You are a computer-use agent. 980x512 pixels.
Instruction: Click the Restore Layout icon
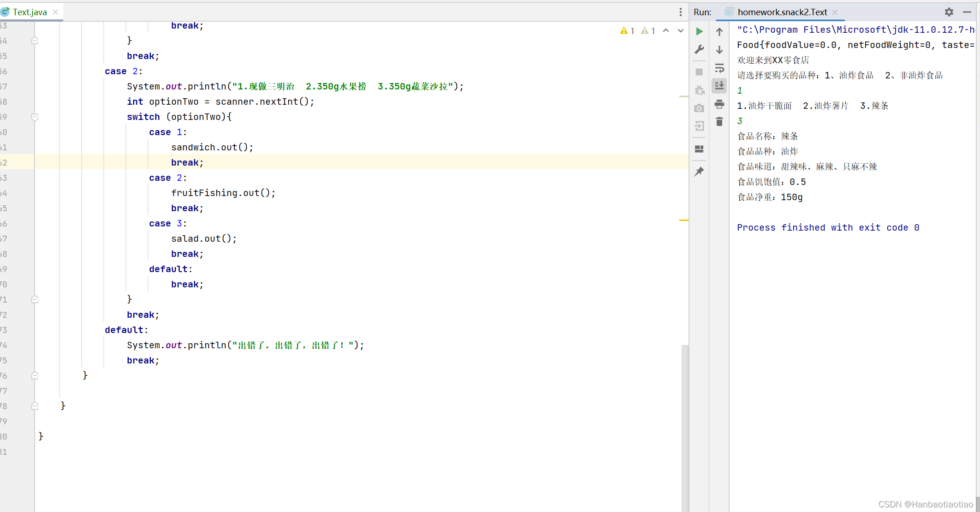699,149
